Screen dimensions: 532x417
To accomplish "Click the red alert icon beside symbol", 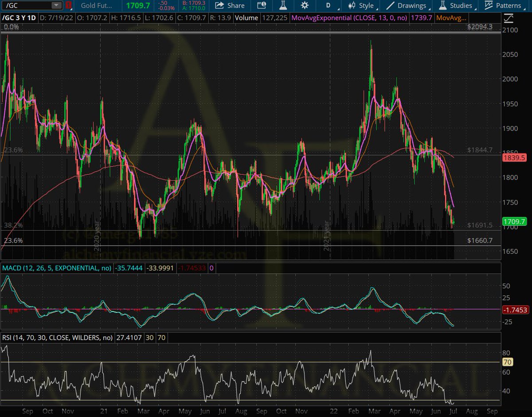I will [68, 6].
